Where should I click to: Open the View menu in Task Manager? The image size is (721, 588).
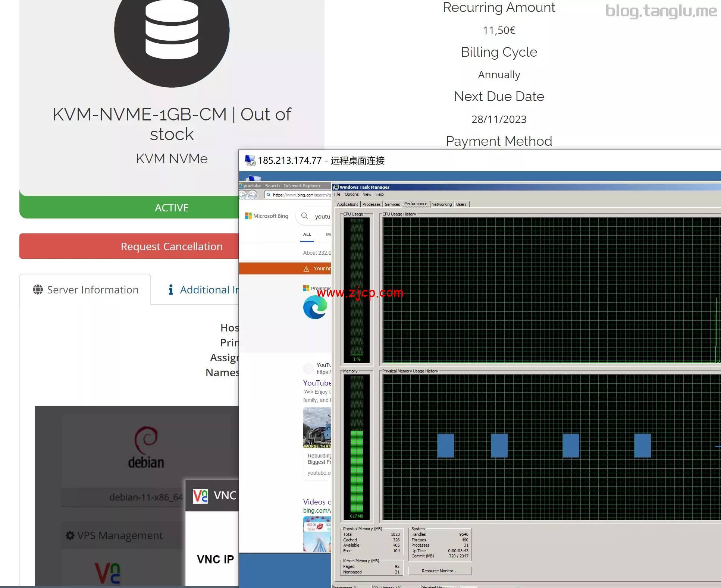367,194
